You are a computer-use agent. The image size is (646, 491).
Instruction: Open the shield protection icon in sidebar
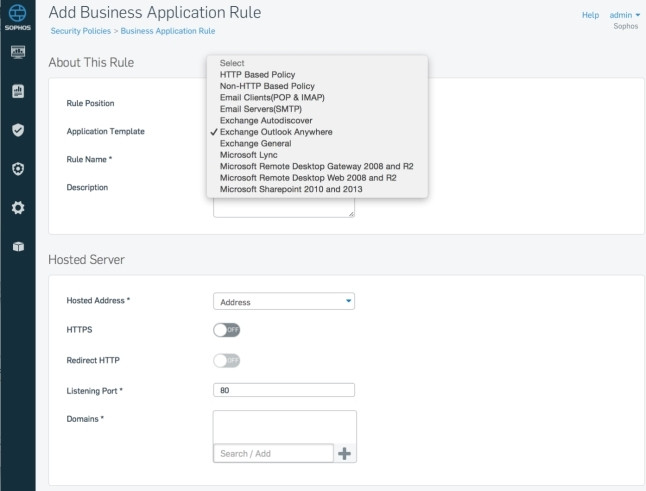tap(17, 130)
